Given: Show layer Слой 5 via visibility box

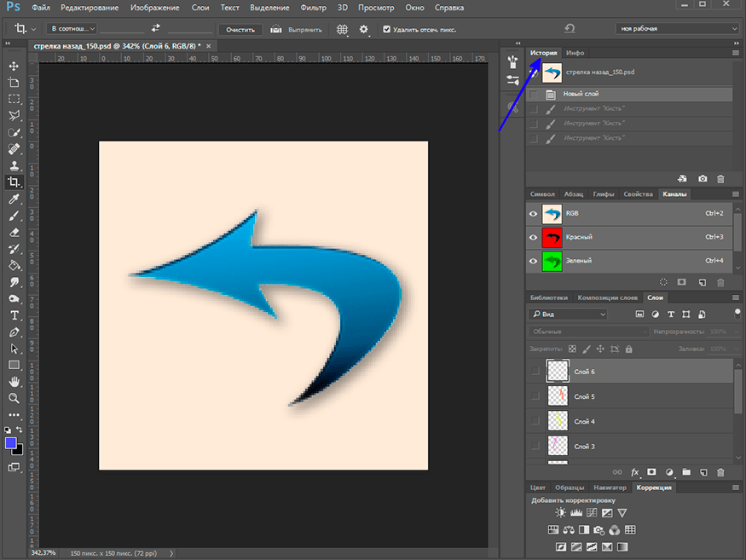Looking at the screenshot, I should (x=535, y=396).
